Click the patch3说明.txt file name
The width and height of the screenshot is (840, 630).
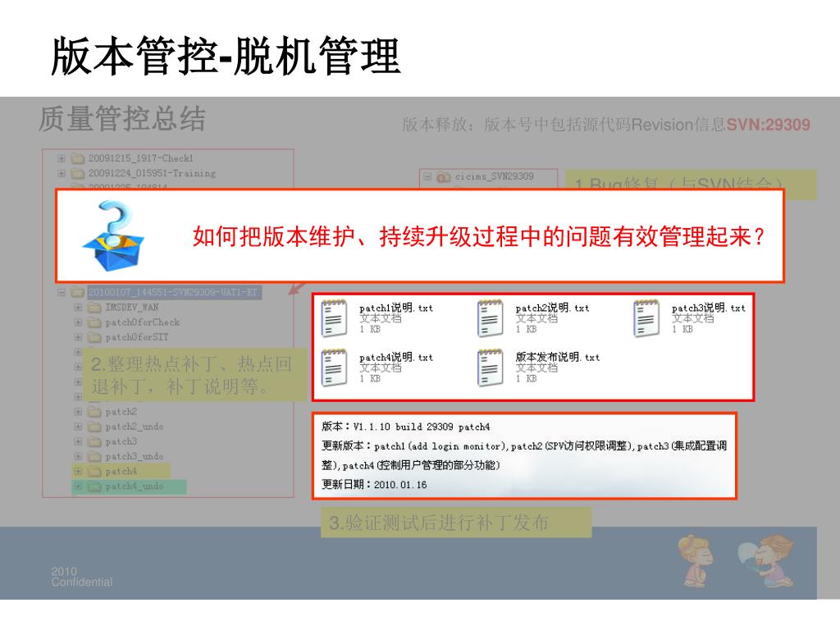pyautogui.click(x=708, y=308)
